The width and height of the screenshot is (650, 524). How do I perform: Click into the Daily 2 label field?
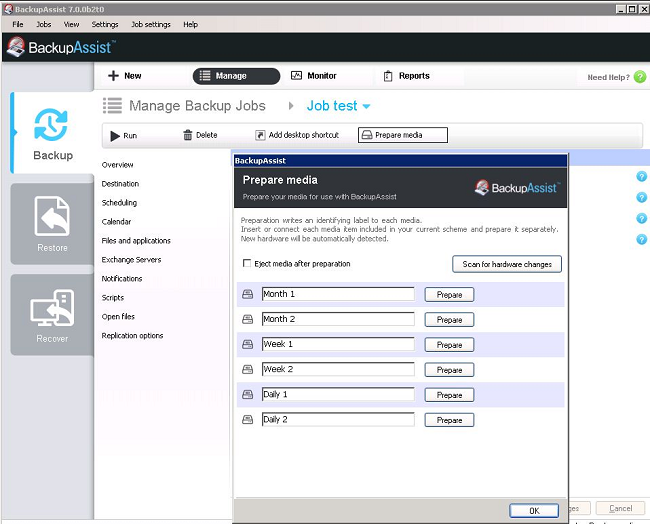[338, 419]
